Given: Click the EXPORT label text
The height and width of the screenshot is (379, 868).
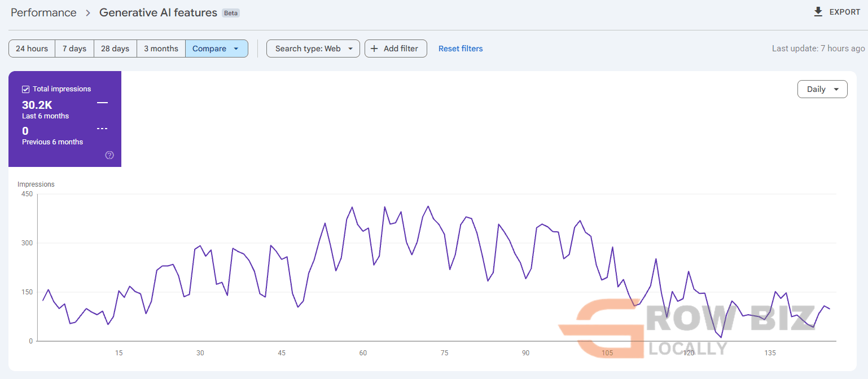Looking at the screenshot, I should tap(845, 12).
